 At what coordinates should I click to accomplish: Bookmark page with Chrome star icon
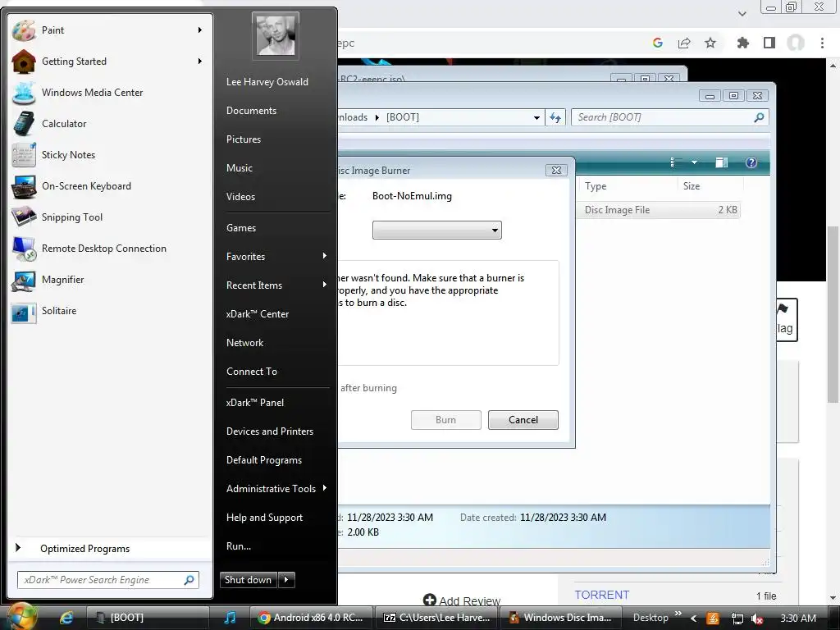point(710,43)
